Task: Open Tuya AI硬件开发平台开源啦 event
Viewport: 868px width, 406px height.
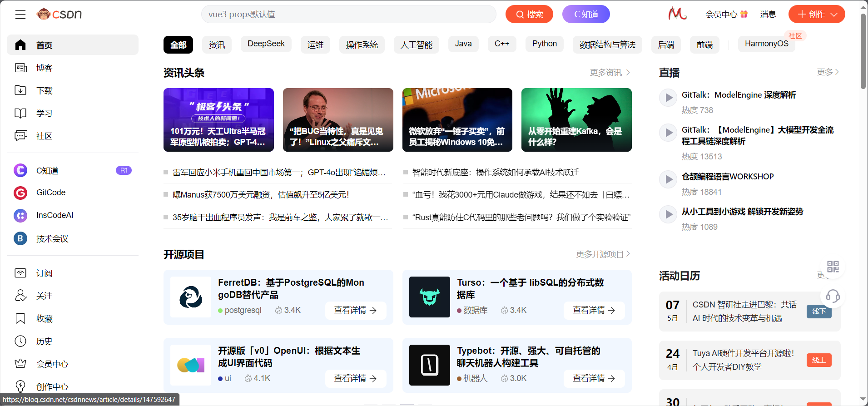Action: click(x=743, y=360)
